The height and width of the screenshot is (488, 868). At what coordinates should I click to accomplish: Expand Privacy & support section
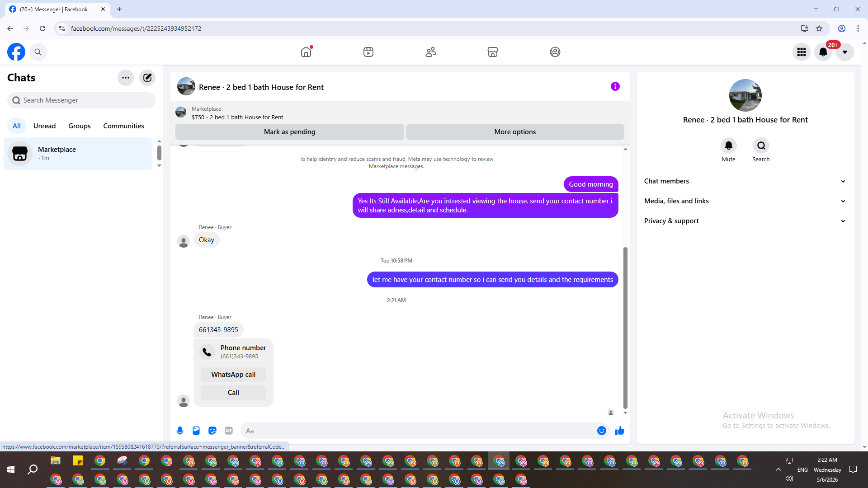[745, 221]
